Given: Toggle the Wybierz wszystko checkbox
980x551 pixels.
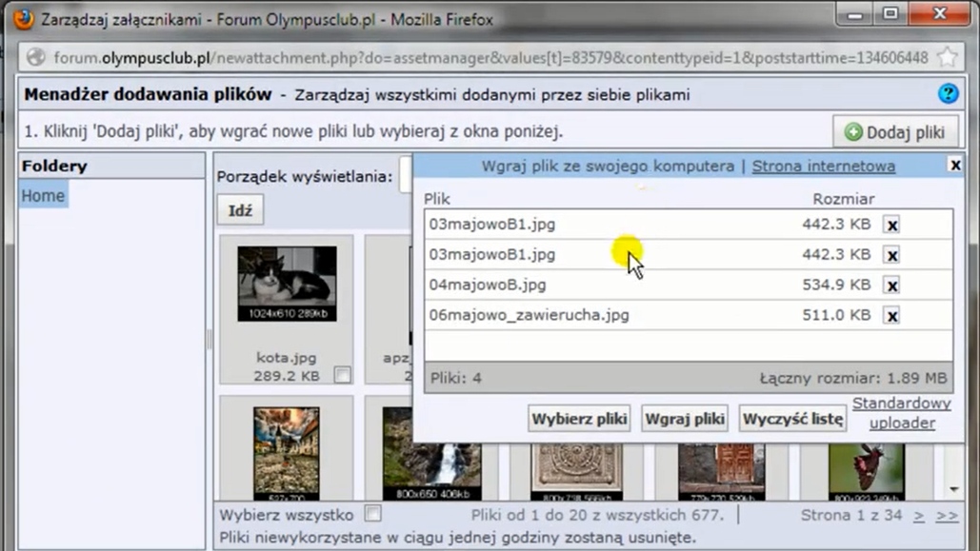Looking at the screenshot, I should [373, 514].
